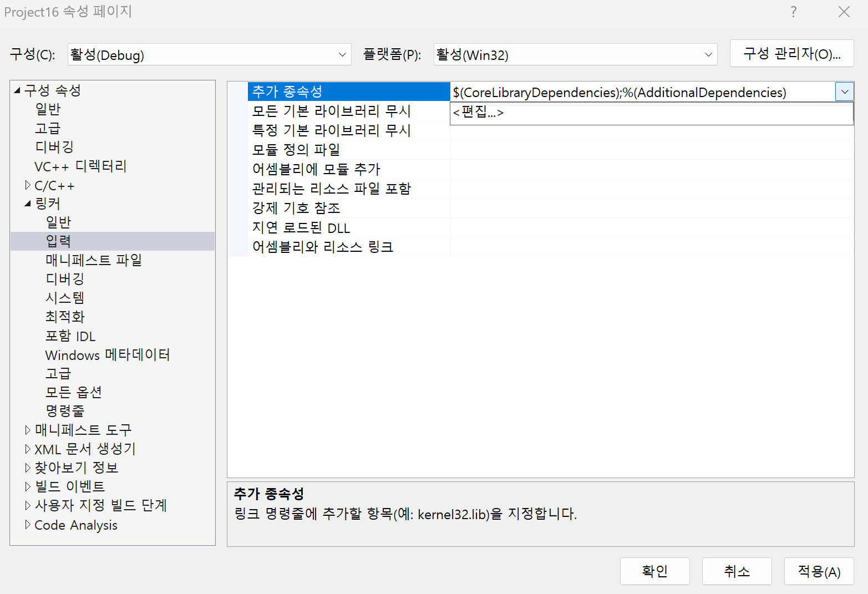This screenshot has height=594, width=868.
Task: Open the 추가 종속성 value dropdown arrow
Action: [x=845, y=92]
